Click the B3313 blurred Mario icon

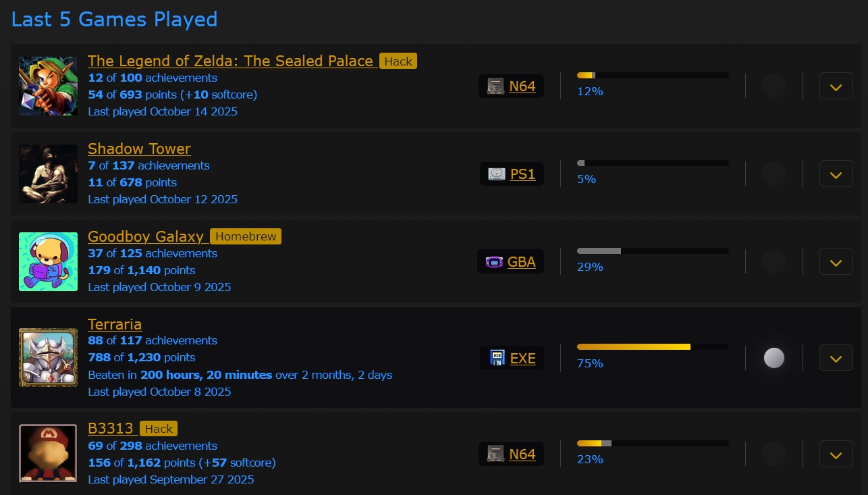click(x=48, y=453)
